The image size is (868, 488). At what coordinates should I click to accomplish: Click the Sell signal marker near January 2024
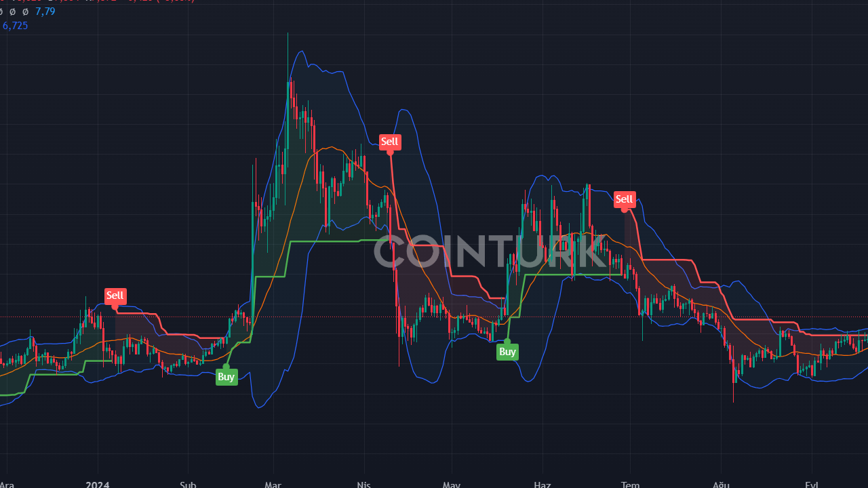(x=115, y=296)
